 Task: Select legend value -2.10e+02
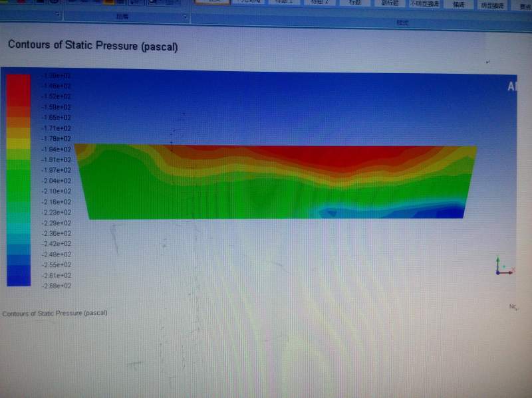click(x=57, y=191)
